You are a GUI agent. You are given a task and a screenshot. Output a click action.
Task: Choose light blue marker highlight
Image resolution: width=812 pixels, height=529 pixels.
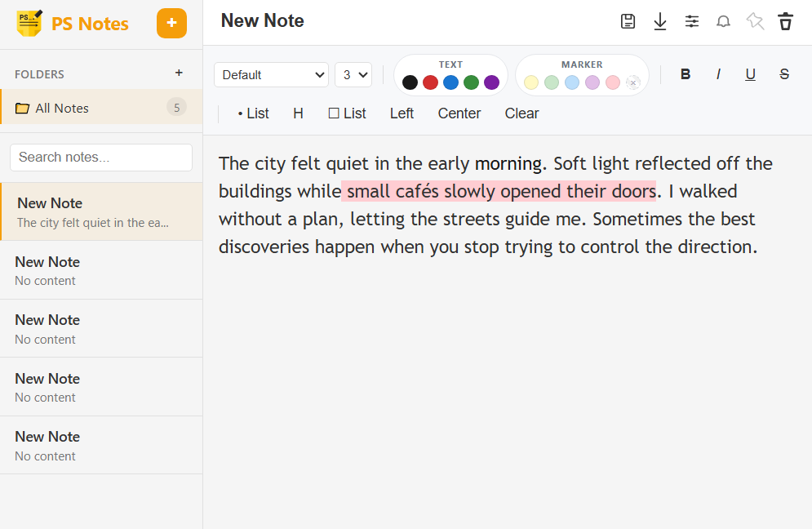click(572, 82)
